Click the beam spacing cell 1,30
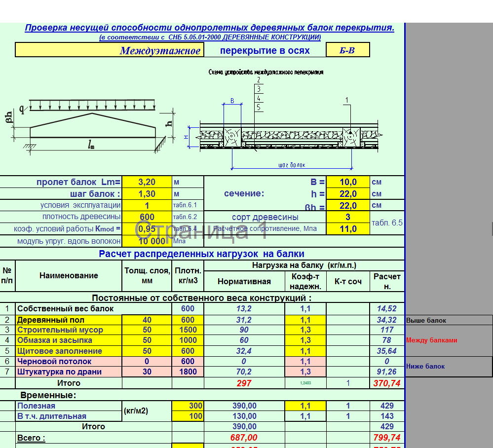Screen dimensions: 493x448 147,194
